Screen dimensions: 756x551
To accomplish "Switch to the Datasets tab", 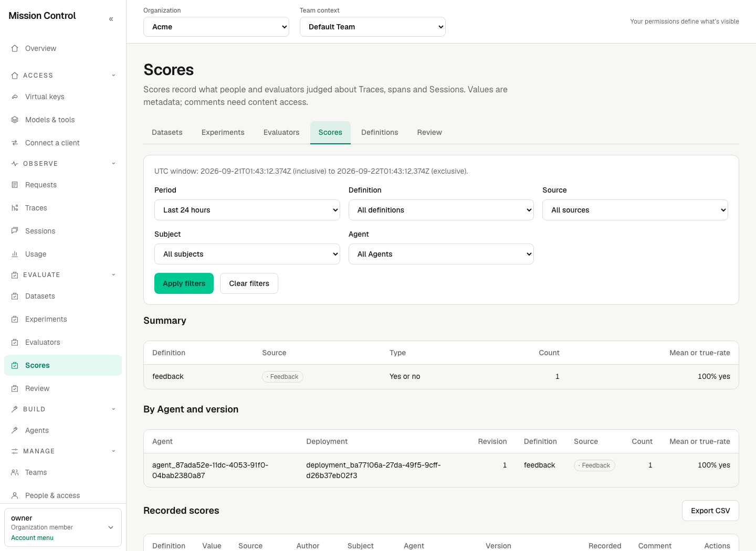I will point(167,132).
